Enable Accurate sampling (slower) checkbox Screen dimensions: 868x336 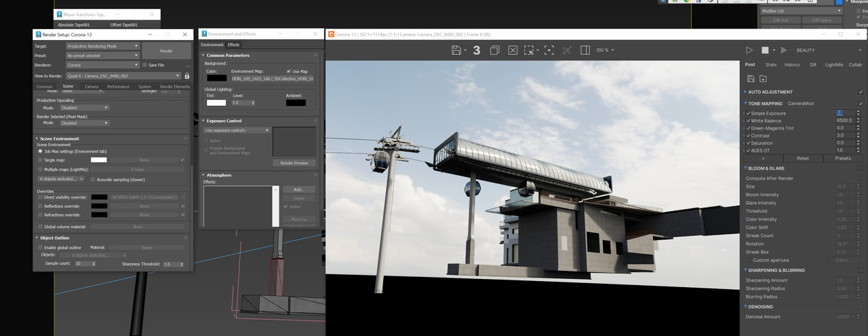coord(92,179)
